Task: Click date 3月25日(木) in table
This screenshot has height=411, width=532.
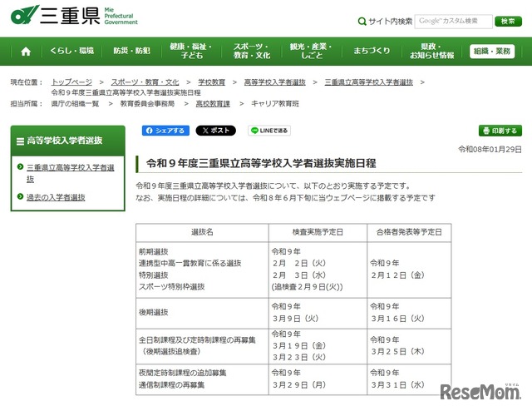Action: click(398, 351)
